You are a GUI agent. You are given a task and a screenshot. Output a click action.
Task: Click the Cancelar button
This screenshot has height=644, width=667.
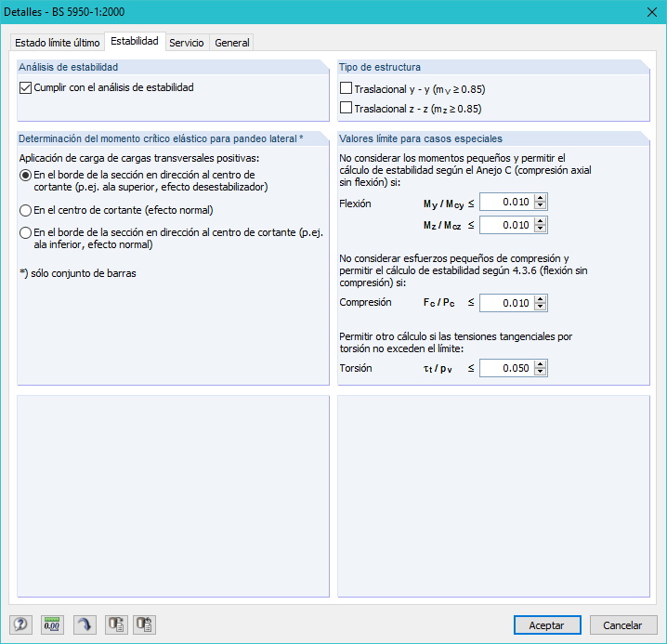[622, 624]
